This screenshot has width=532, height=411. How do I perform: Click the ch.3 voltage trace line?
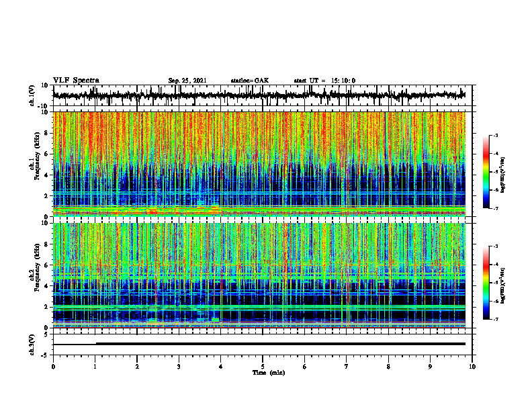pos(259,344)
